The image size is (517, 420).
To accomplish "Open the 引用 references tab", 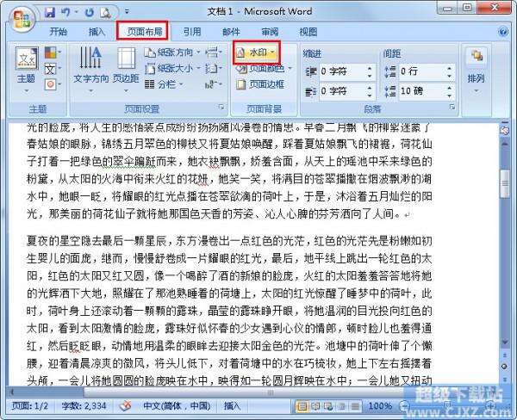I will pos(192,32).
